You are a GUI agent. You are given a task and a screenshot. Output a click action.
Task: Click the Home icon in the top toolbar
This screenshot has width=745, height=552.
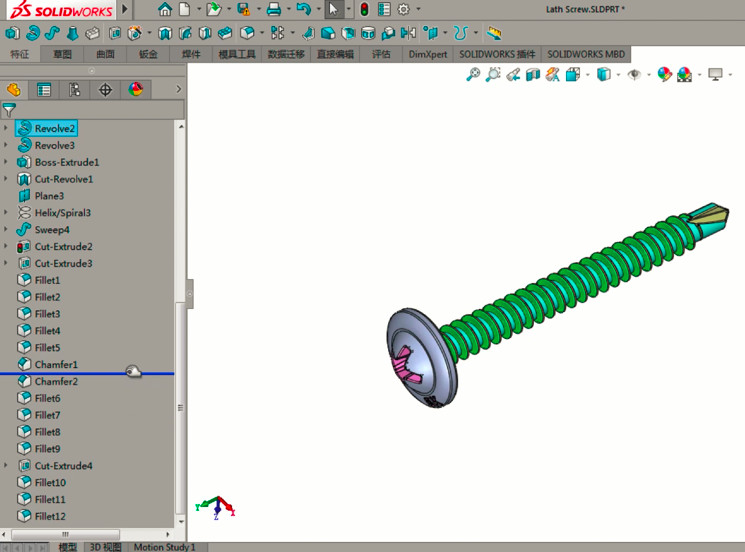point(165,9)
